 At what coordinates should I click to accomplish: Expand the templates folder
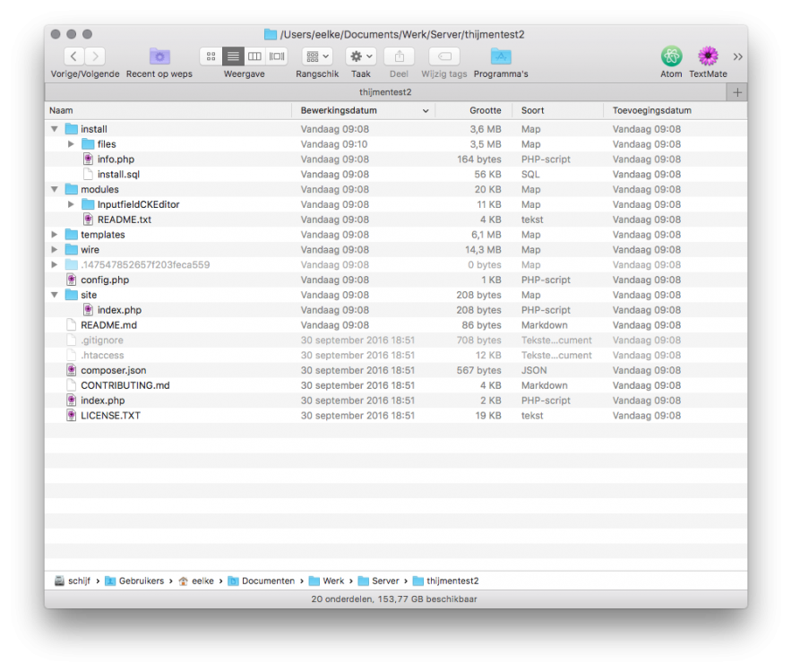click(x=55, y=235)
